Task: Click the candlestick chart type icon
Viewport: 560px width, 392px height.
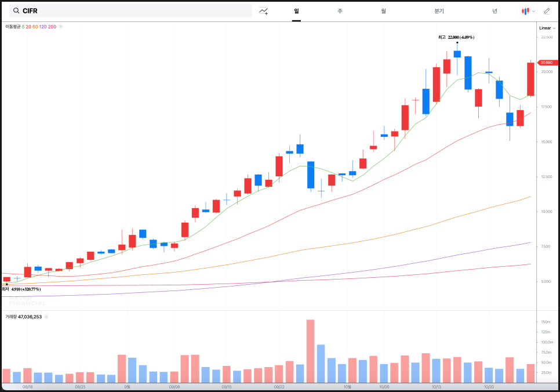Action: [525, 11]
